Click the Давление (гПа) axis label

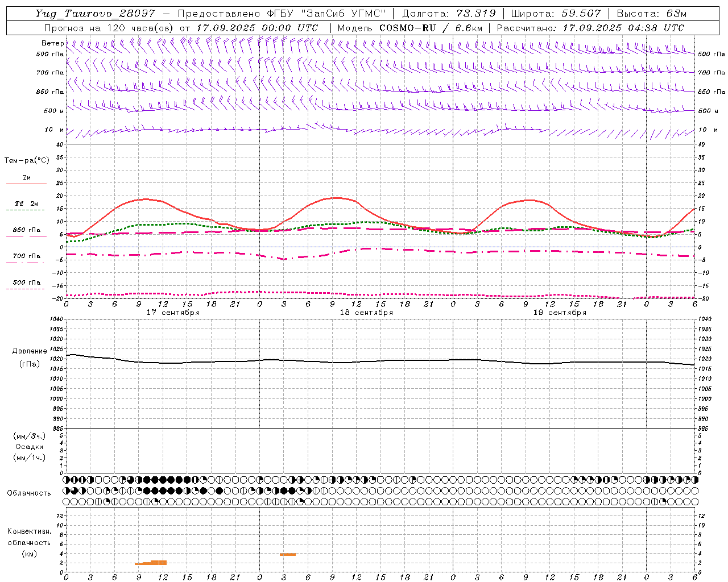click(x=30, y=357)
